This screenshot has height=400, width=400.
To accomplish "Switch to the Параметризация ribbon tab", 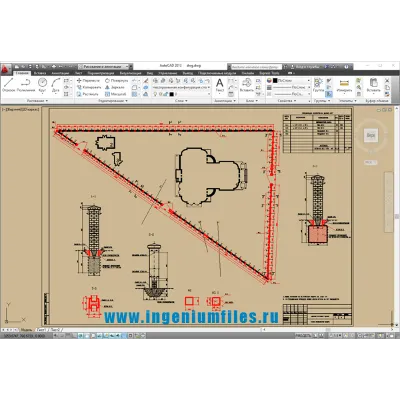I will (x=101, y=73).
